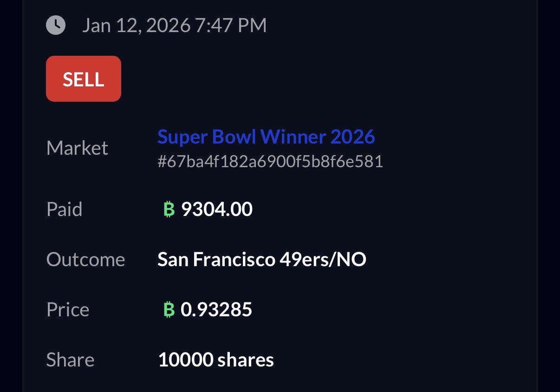Click the NO side of the outcome
This screenshot has height=392, width=560.
[352, 260]
